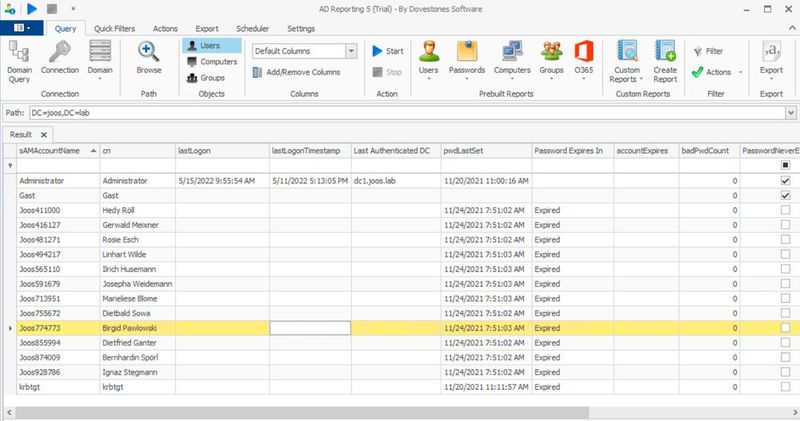
Task: Toggle the filter row PasswordNeverExpires checkbox
Action: tap(785, 165)
